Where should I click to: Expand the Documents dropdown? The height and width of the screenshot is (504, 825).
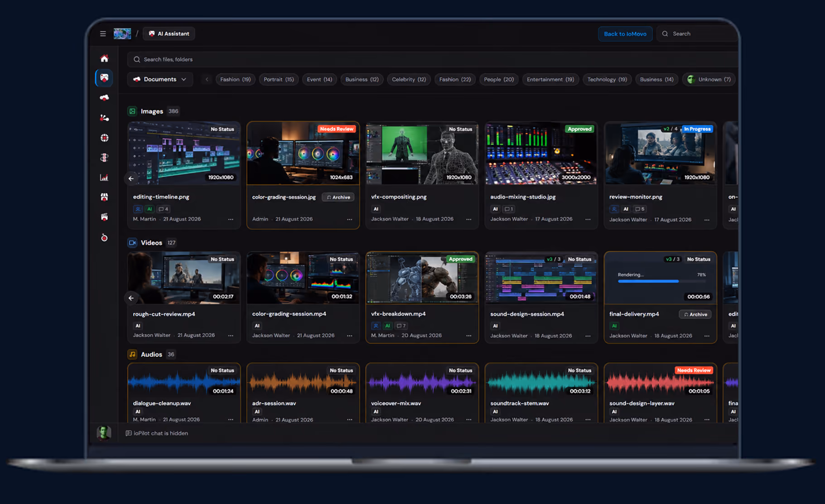160,79
